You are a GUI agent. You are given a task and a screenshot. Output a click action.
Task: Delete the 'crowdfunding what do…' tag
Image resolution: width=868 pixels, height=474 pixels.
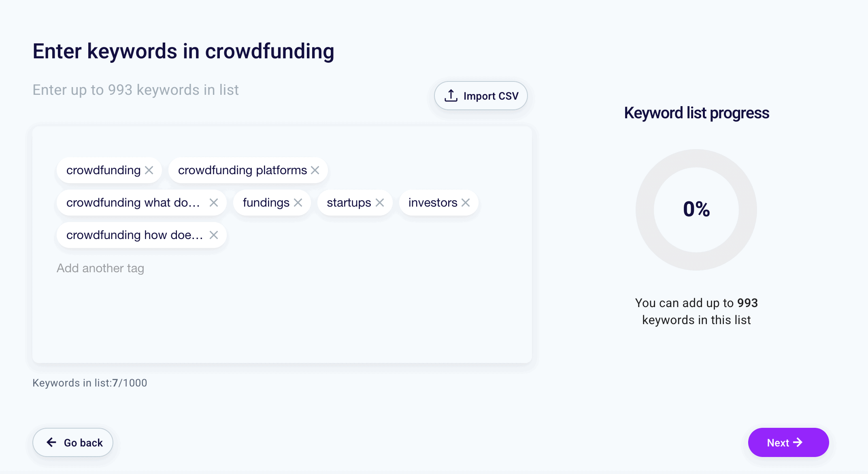pos(214,203)
